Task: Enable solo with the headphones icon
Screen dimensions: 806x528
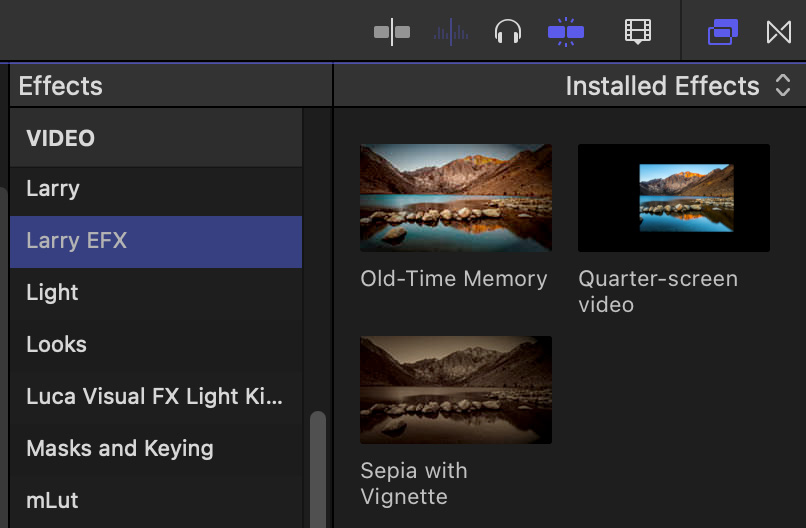Action: coord(508,32)
